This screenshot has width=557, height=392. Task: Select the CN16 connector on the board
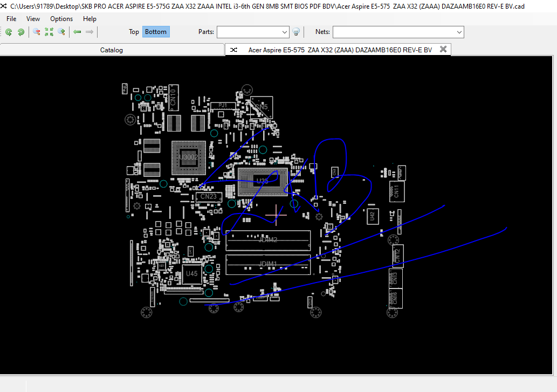coord(395,298)
